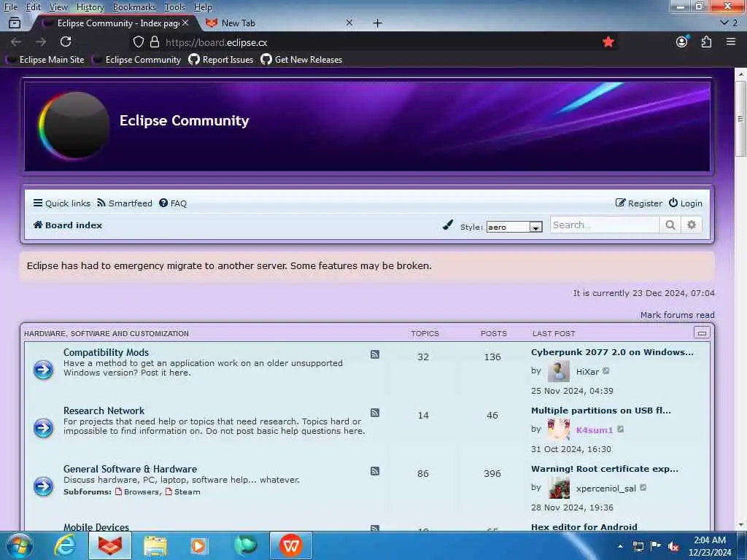Open the Quick links dropdown
Screen dimensions: 747x560
tap(62, 203)
